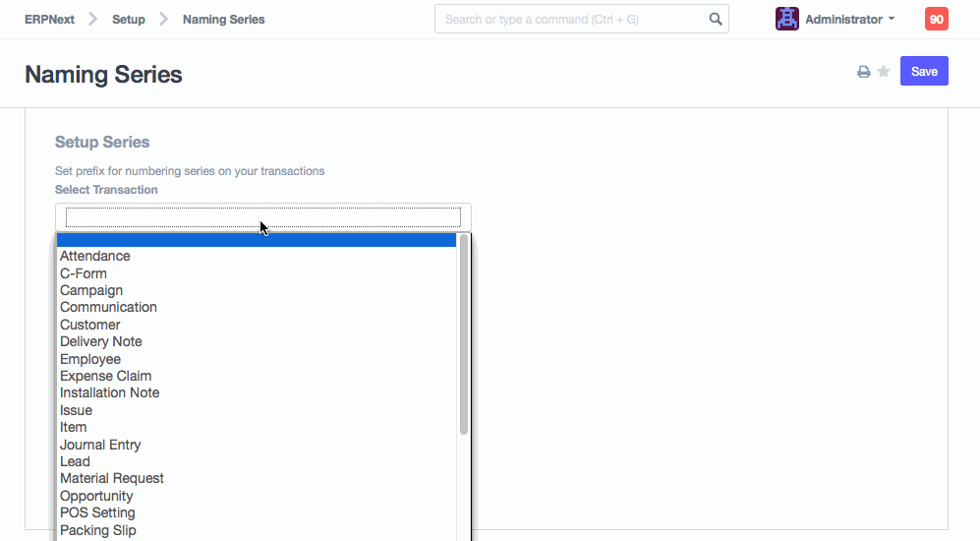Star this page as favorite
Image resolution: width=980 pixels, height=541 pixels.
pyautogui.click(x=884, y=72)
